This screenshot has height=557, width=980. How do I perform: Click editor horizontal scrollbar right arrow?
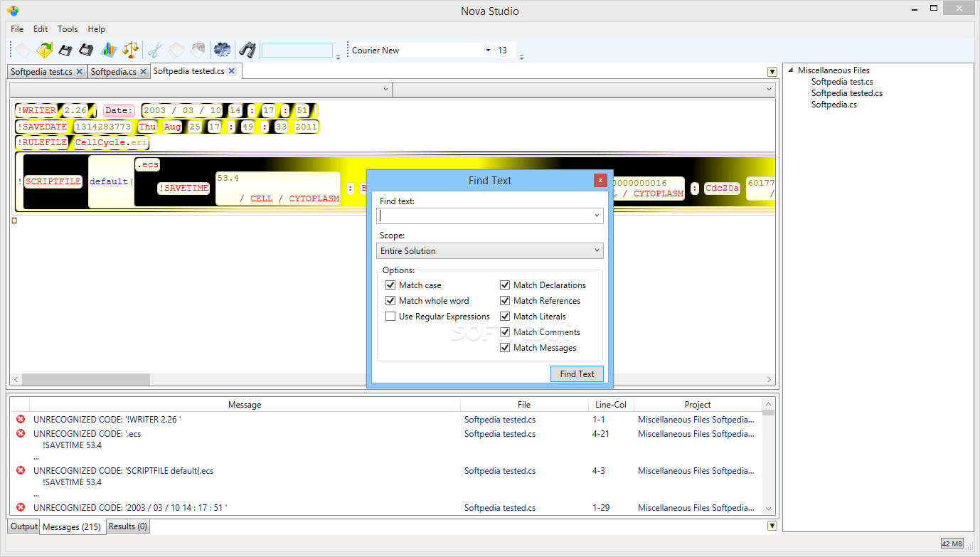[x=769, y=380]
